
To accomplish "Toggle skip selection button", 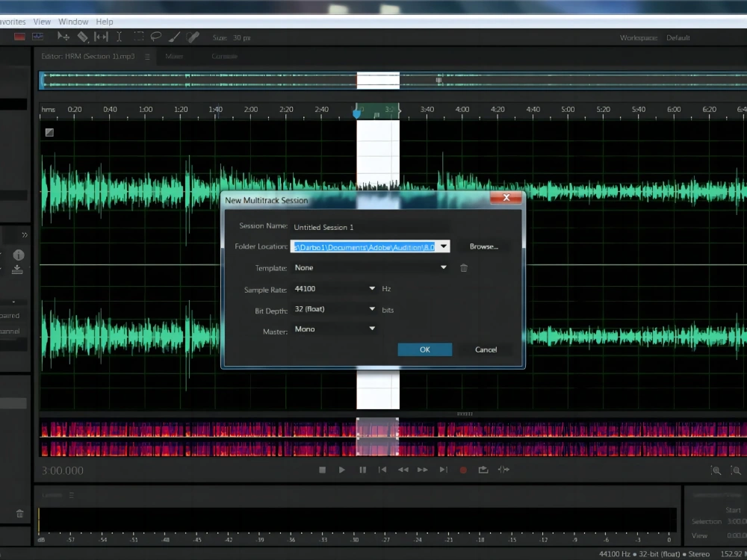I will point(503,470).
